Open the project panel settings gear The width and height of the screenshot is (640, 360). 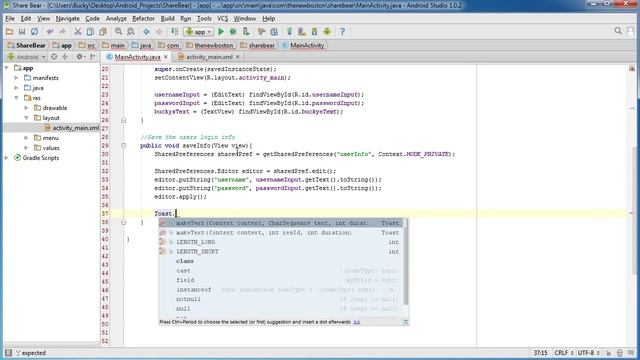coord(80,57)
